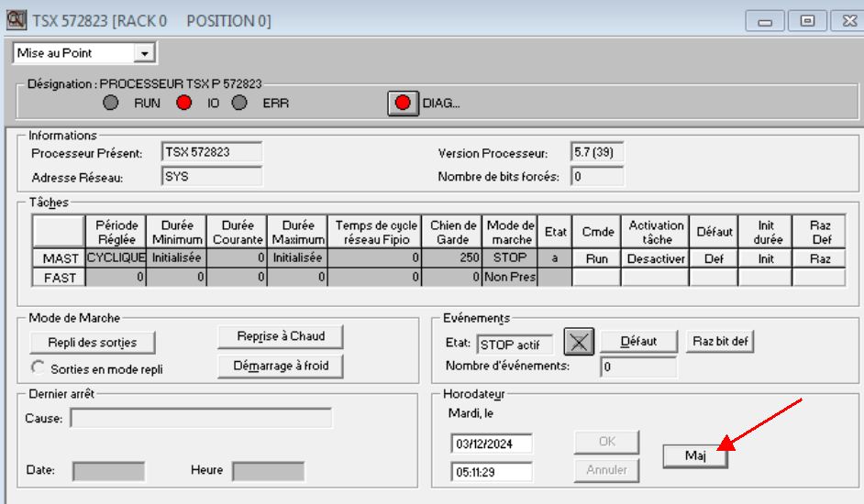Image resolution: width=864 pixels, height=504 pixels.
Task: Click the ERR status LED indicator
Action: pos(239,104)
